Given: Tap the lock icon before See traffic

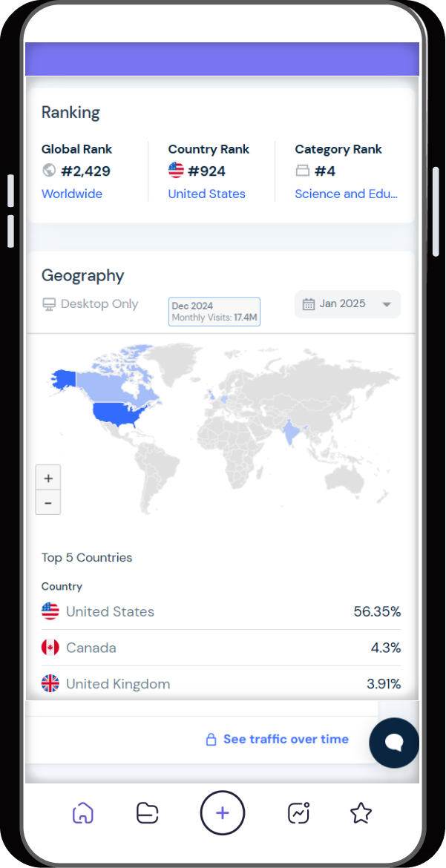Looking at the screenshot, I should (210, 739).
